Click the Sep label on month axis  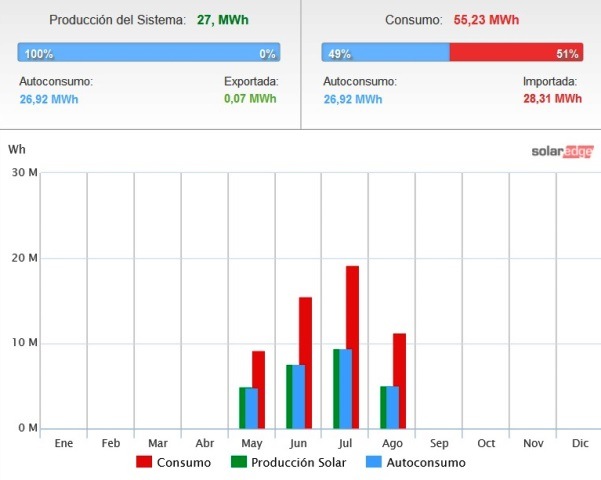click(x=439, y=443)
